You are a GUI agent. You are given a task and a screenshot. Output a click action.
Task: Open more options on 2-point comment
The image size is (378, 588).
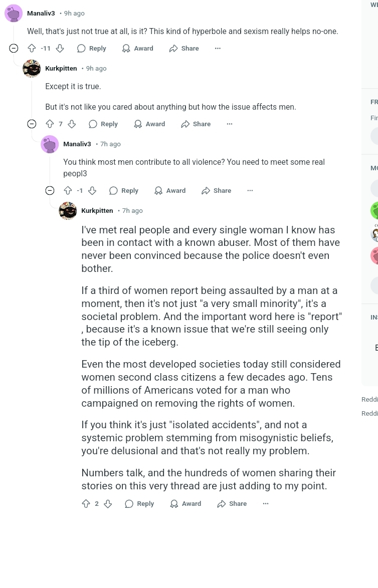pos(266,504)
